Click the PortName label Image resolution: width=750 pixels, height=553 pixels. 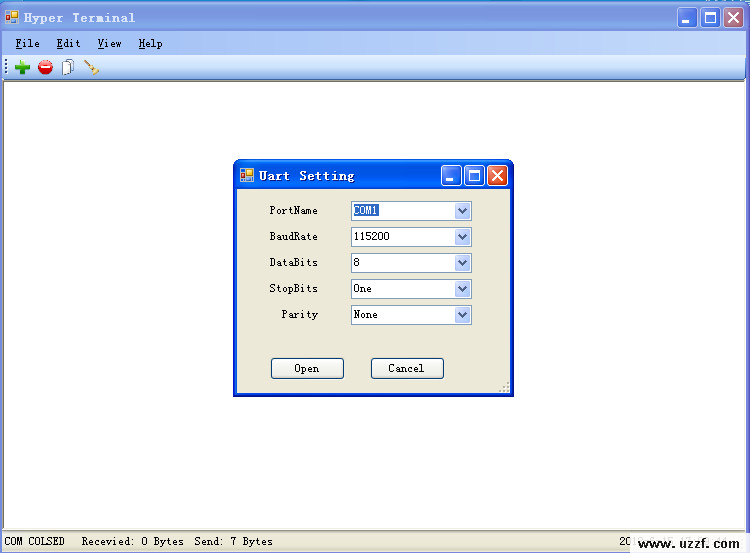click(293, 210)
